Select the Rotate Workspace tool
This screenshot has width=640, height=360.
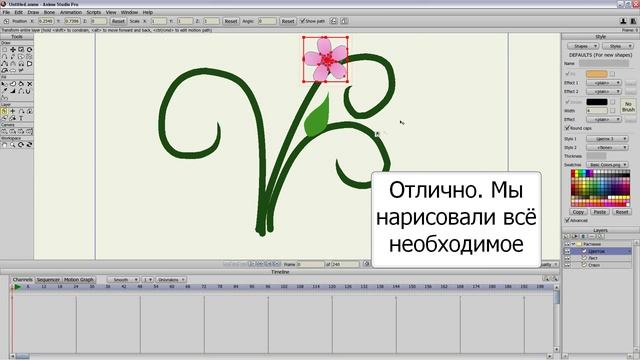(x=21, y=145)
